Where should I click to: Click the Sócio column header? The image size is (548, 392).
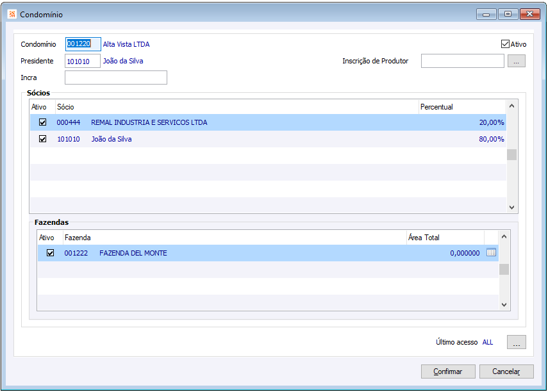point(237,107)
